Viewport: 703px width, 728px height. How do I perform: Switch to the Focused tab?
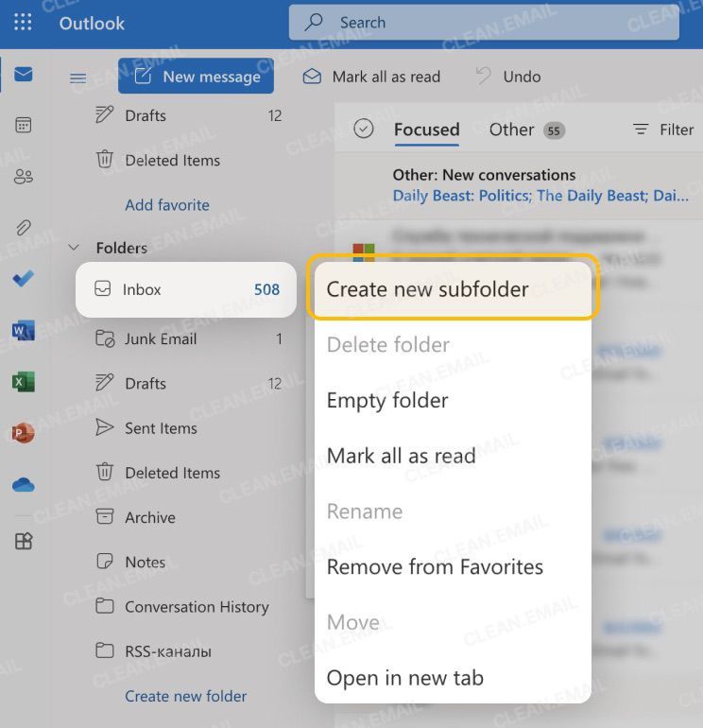click(426, 130)
